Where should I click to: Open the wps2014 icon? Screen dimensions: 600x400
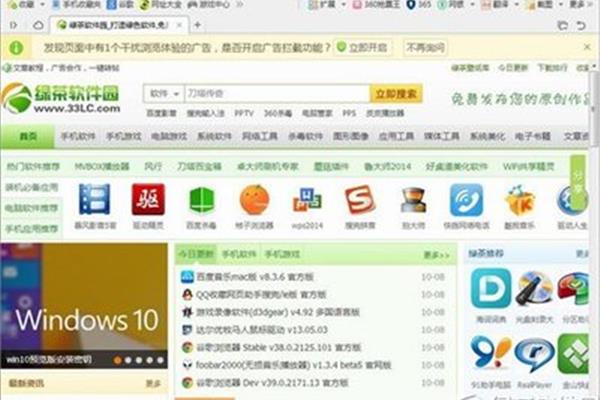click(x=307, y=200)
